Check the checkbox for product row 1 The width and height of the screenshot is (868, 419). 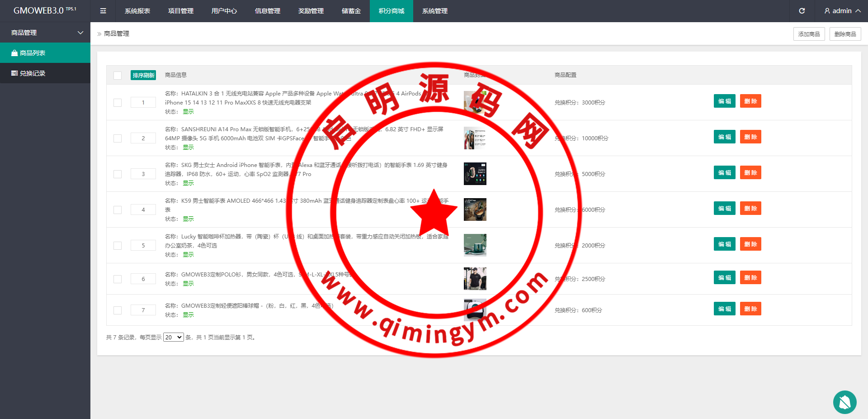[x=118, y=103]
